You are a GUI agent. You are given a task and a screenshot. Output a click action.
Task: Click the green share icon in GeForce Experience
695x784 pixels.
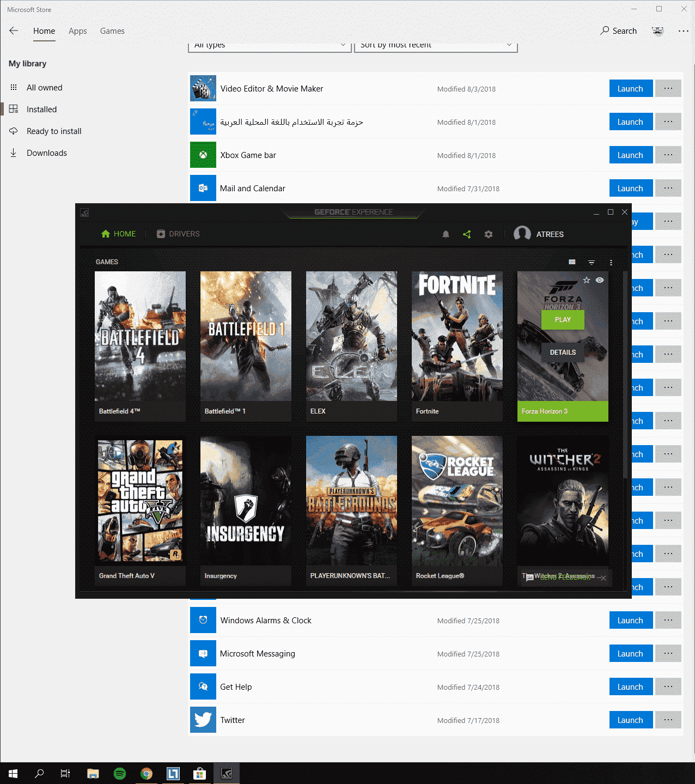pos(467,234)
